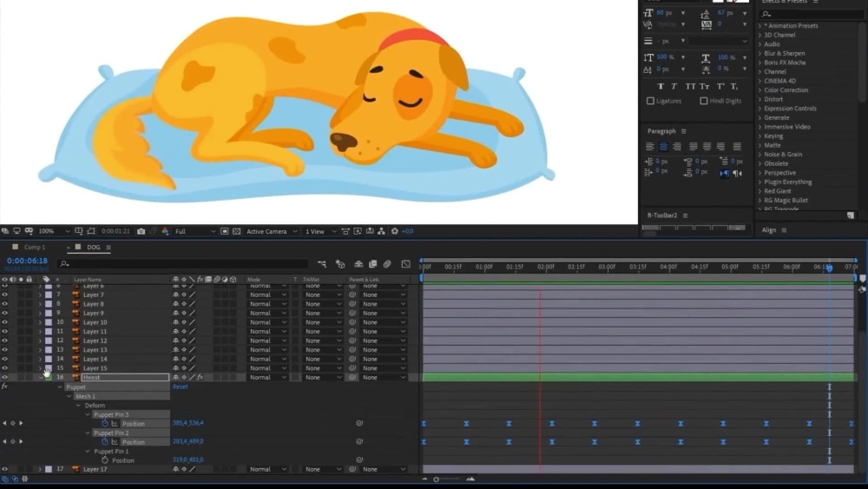The image size is (868, 489).
Task: Open the composition mini-flowchart in timeline
Action: [322, 264]
